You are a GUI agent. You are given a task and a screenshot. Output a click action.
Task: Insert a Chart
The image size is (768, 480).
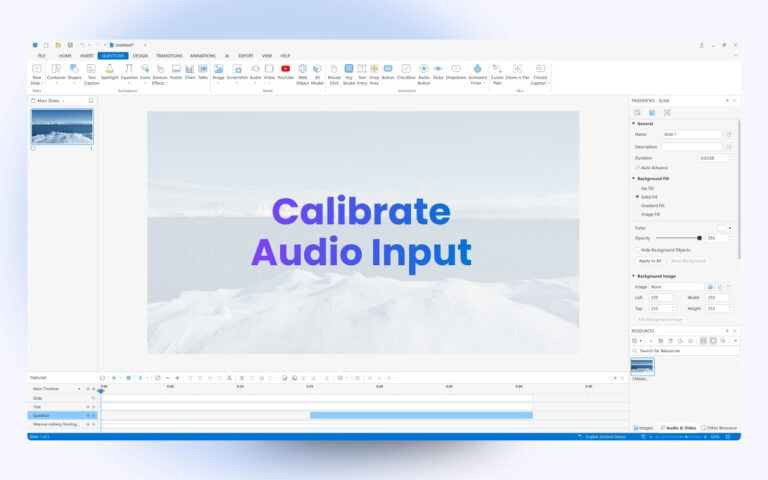[190, 72]
